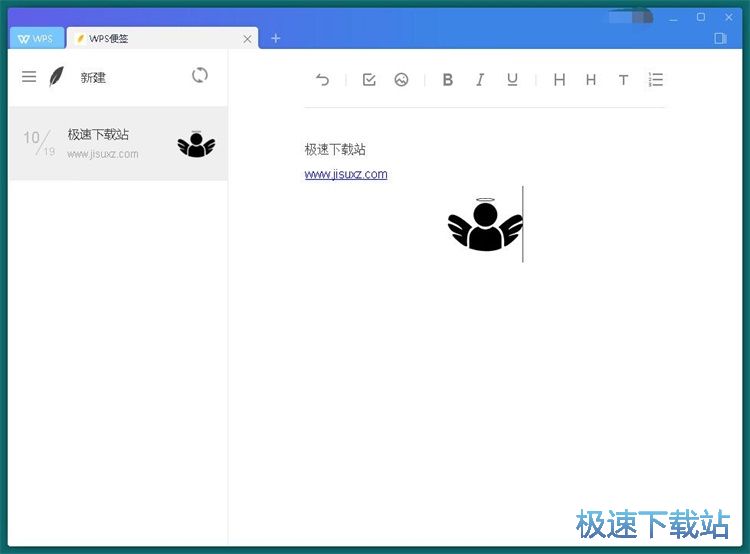
Task: Undo the last edit with the arrow icon
Action: pos(323,79)
